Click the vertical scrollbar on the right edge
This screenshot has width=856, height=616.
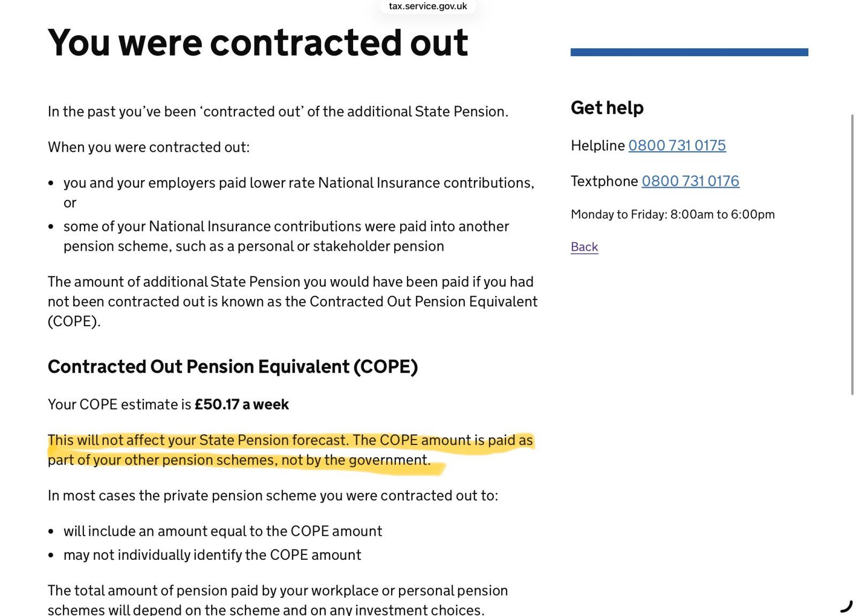[x=852, y=254]
